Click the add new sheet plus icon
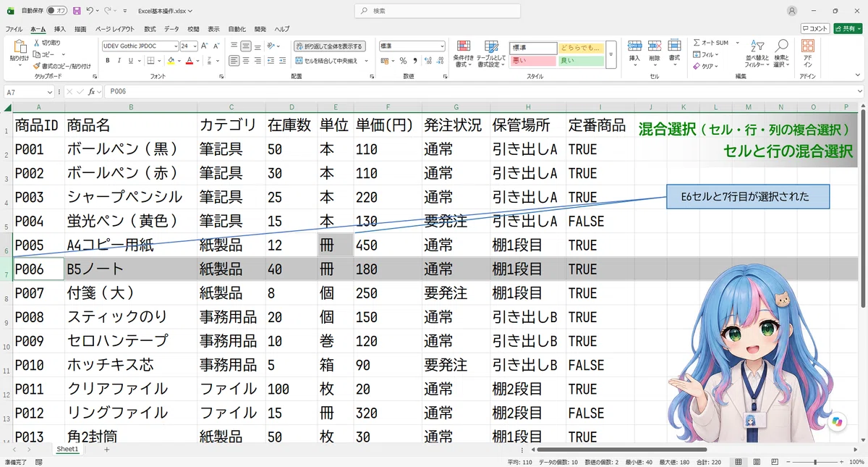 point(106,449)
